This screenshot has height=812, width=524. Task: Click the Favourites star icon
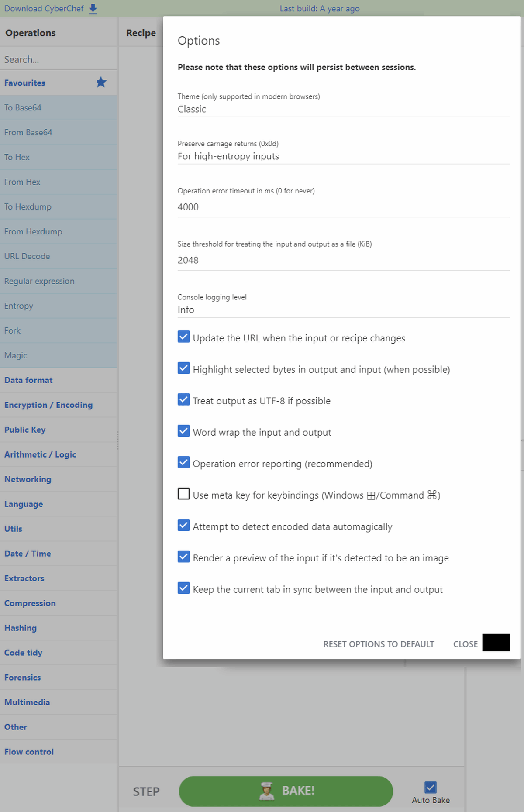(101, 83)
